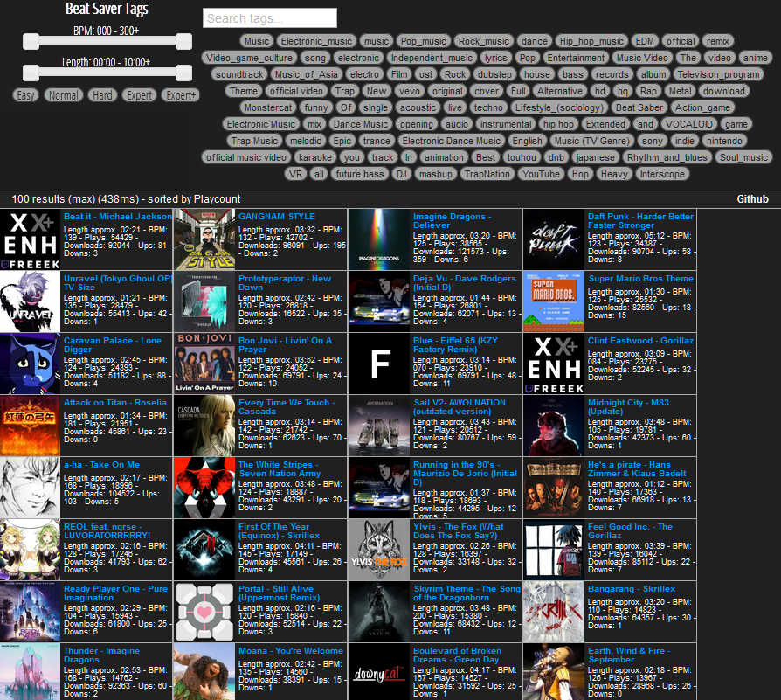Toggle the Normal difficulty filter
This screenshot has width=781, height=700.
coord(63,95)
